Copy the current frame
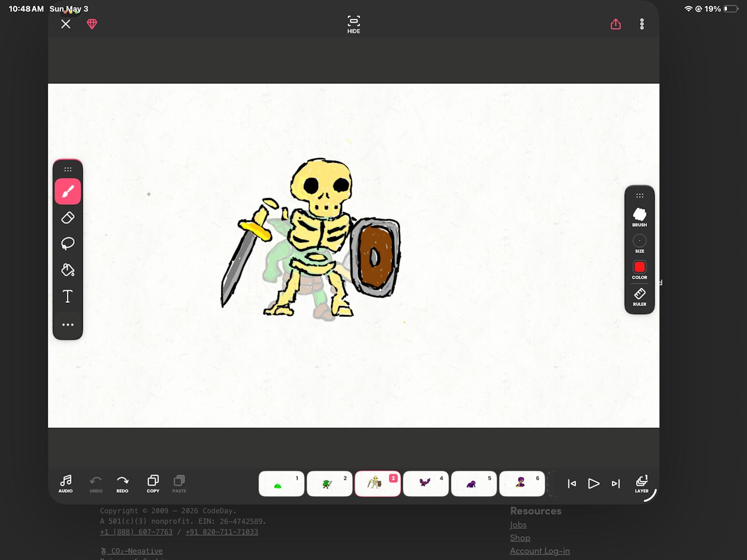This screenshot has width=747, height=560. point(153,483)
